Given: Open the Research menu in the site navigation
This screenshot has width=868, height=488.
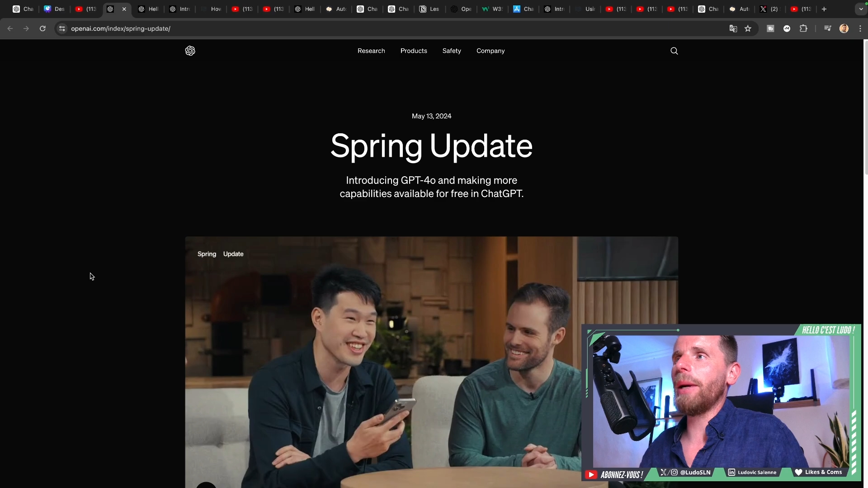Looking at the screenshot, I should (x=371, y=51).
